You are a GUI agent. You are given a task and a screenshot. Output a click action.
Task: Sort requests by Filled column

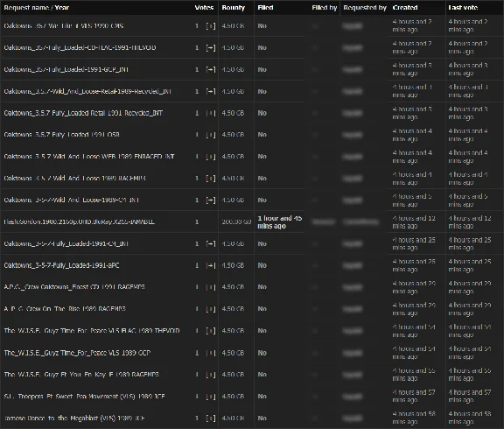pos(265,7)
